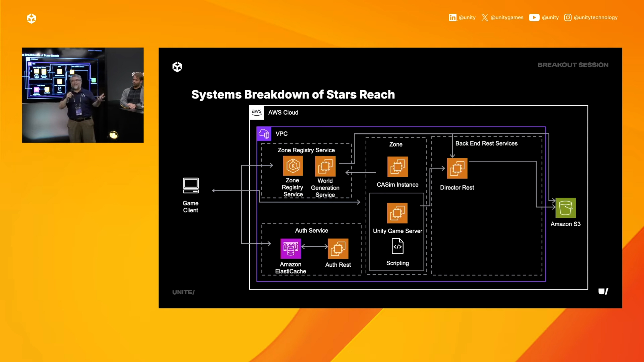The width and height of the screenshot is (644, 362).
Task: Click the X logo beside @unitygames
Action: point(485,17)
